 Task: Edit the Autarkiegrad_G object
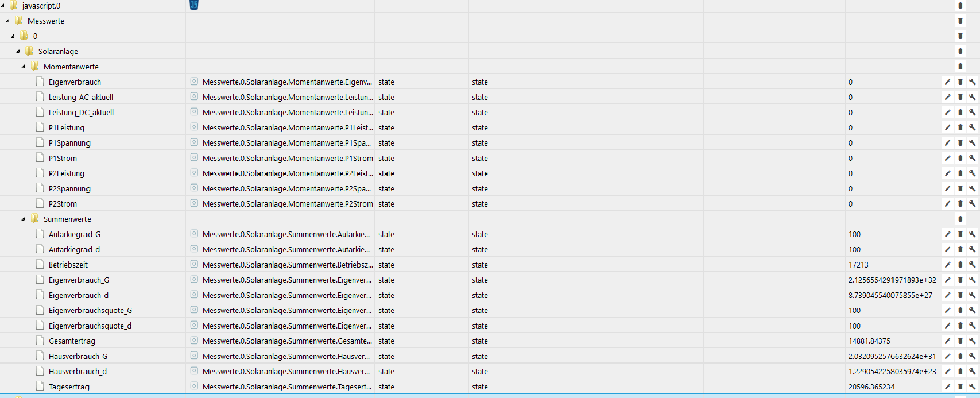pos(947,234)
